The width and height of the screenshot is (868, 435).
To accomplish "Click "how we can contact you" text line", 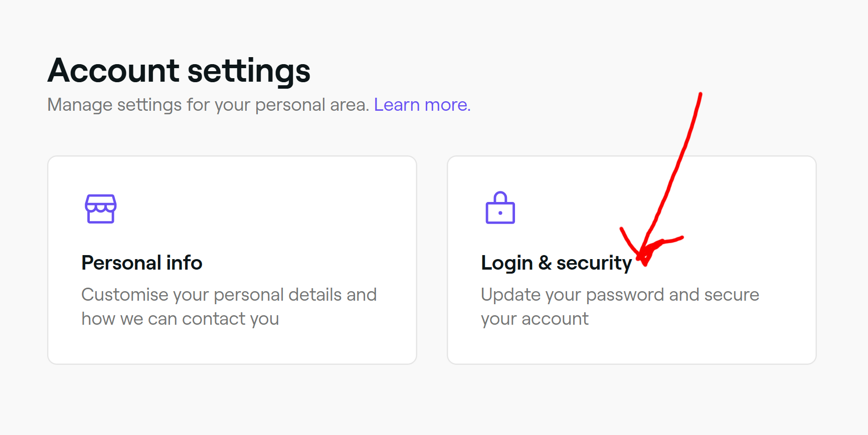I will [181, 319].
